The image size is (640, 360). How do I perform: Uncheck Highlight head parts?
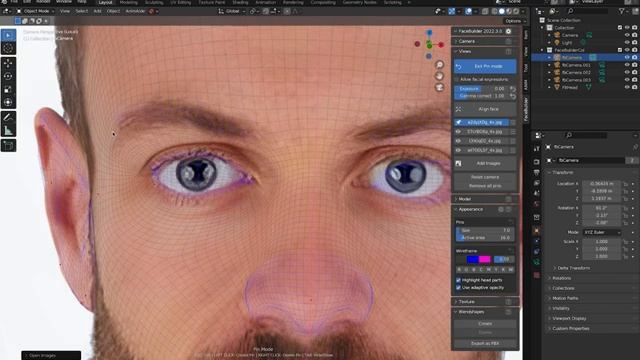pyautogui.click(x=458, y=280)
